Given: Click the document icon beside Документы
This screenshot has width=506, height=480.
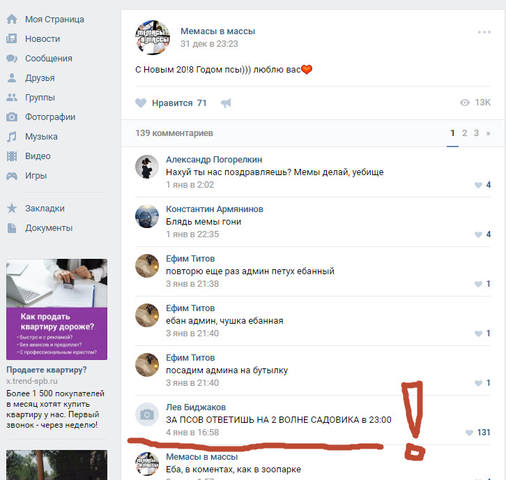Looking at the screenshot, I should 12,228.
